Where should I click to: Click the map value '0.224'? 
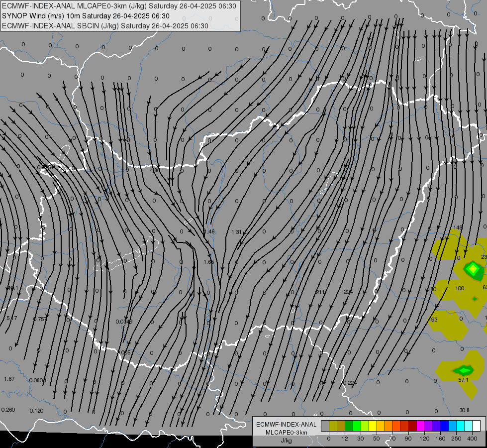350,383
